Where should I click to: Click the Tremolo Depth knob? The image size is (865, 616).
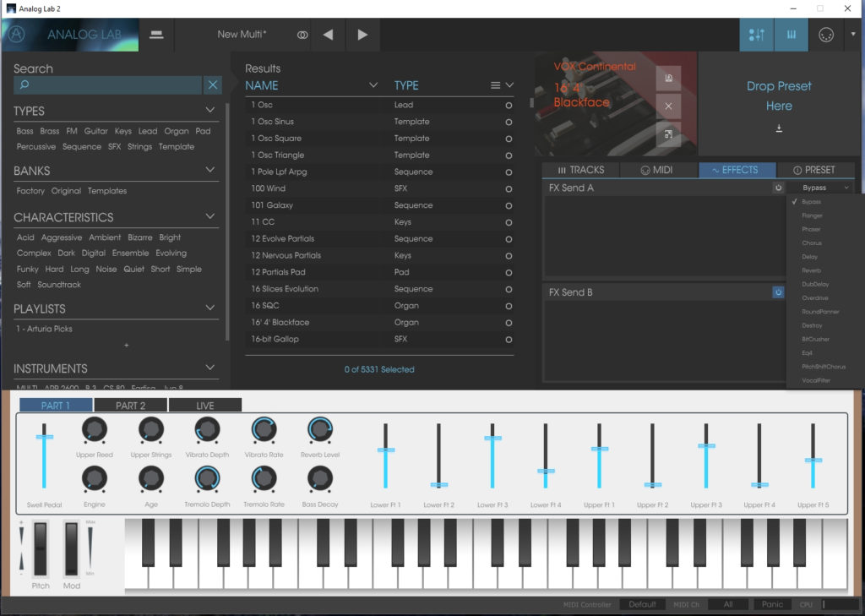(x=207, y=479)
